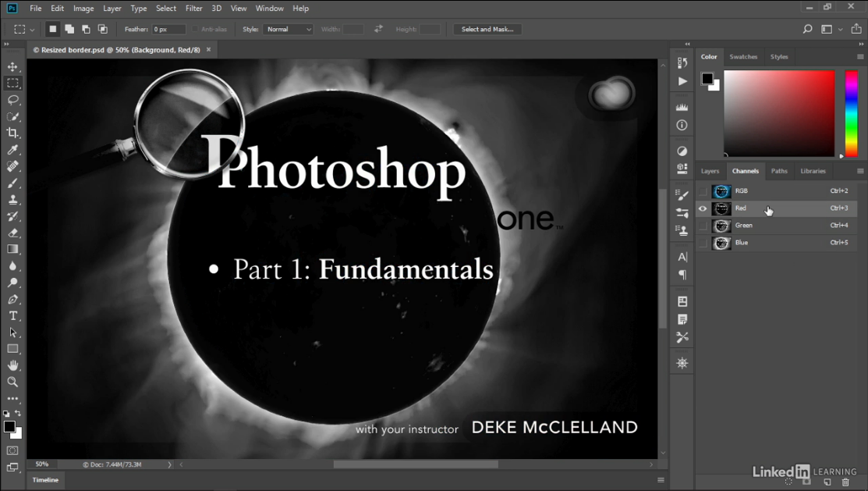Select the Spot Healing Brush tool
The width and height of the screenshot is (868, 491).
point(12,166)
